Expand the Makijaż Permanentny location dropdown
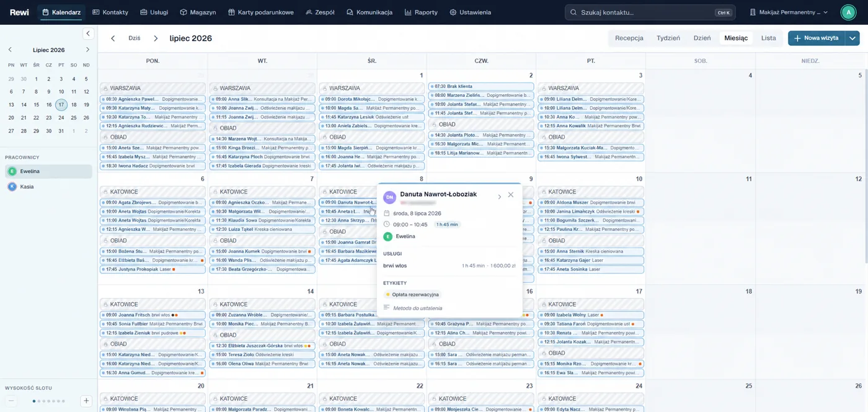Viewport: 868px width, 412px height. pos(789,12)
